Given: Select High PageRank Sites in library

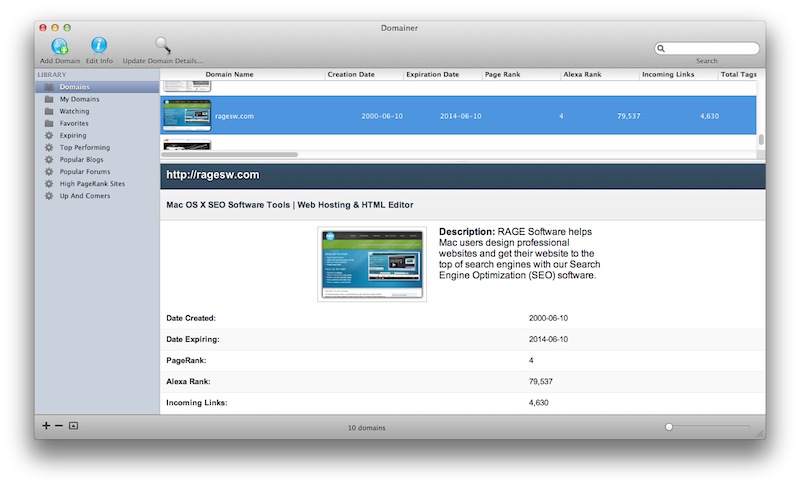Looking at the screenshot, I should coord(92,184).
